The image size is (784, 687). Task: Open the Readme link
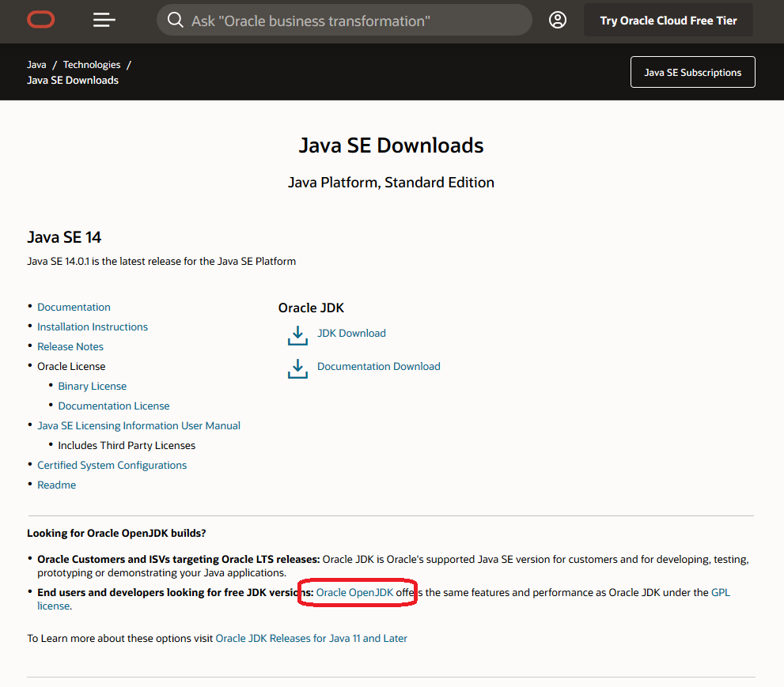tap(56, 485)
